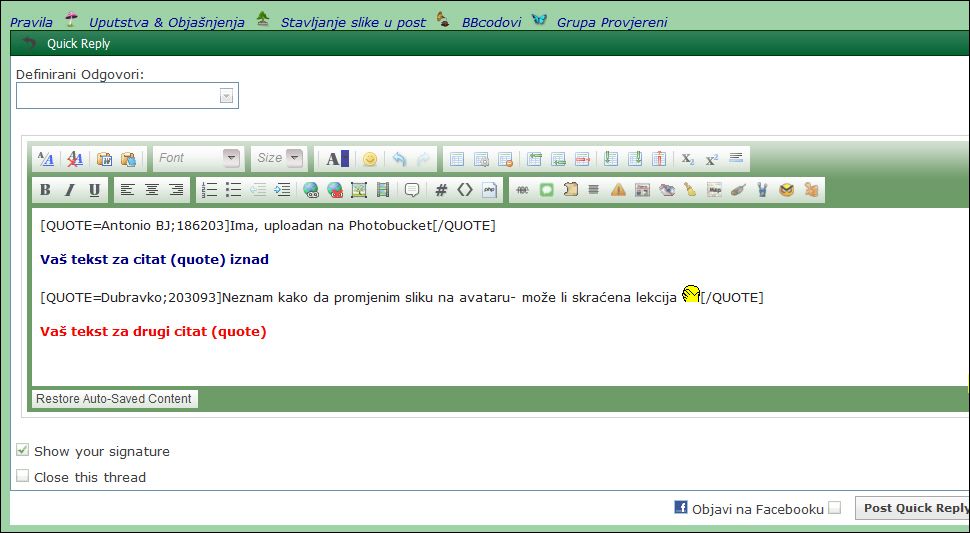Click the parchment scroll BBcode icon

tap(570, 190)
